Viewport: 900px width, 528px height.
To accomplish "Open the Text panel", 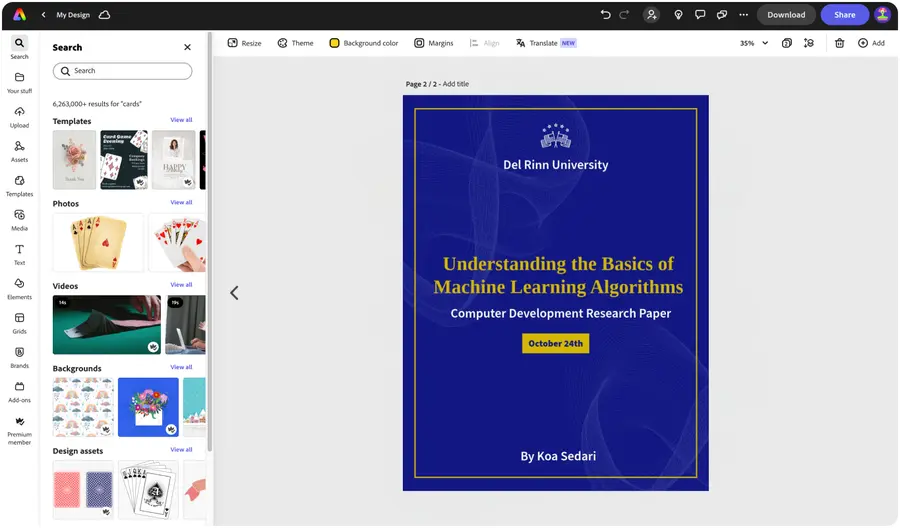I will [x=20, y=255].
